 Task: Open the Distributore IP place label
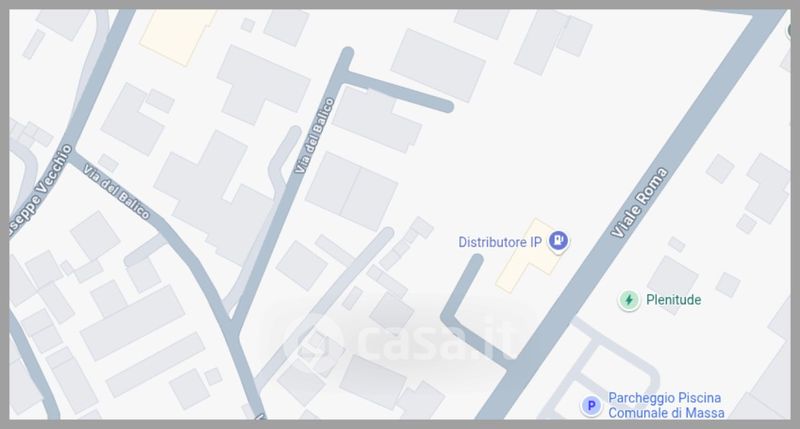(x=499, y=242)
